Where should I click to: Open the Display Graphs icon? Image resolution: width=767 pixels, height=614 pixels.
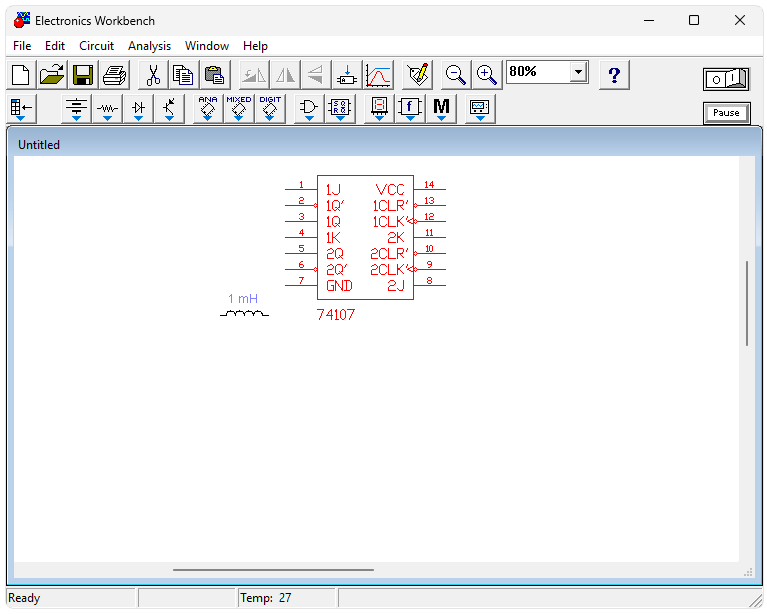[378, 75]
